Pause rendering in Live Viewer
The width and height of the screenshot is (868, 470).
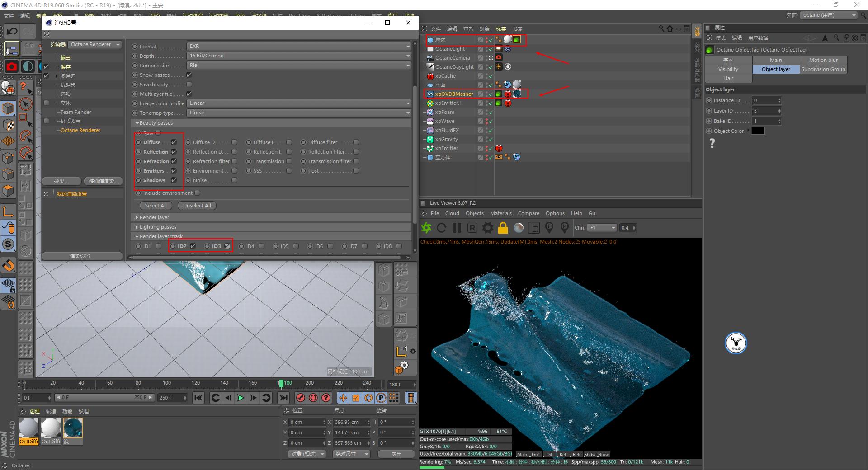(x=457, y=228)
